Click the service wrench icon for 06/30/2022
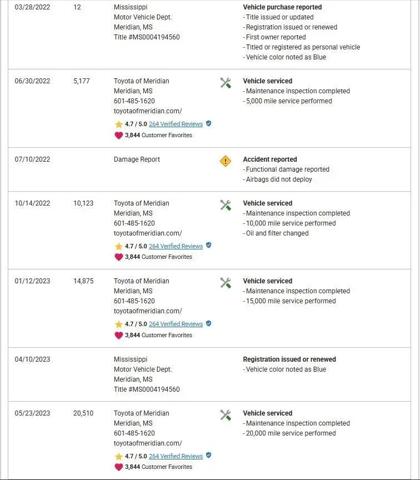Screen dimensions: 420x480 pyautogui.click(x=226, y=83)
